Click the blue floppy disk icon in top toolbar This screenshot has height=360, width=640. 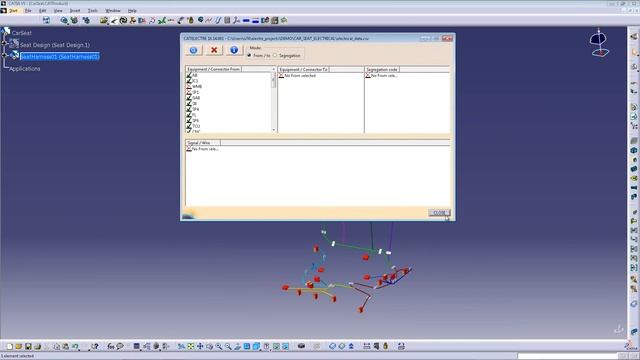coord(46,20)
